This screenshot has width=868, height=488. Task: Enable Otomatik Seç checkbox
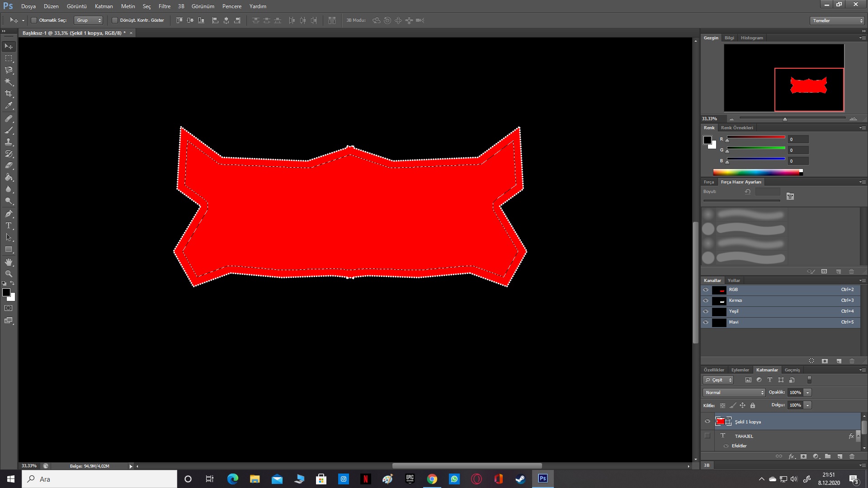pos(34,20)
